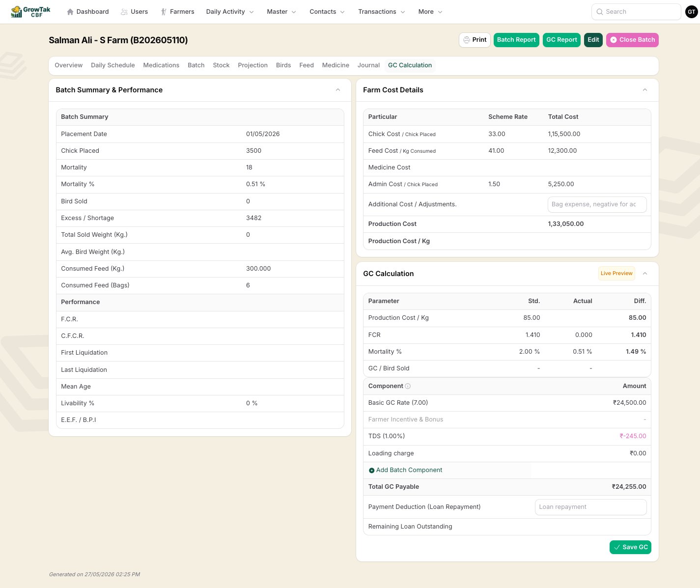Open the GT user avatar
This screenshot has width=700, height=588.
692,12
